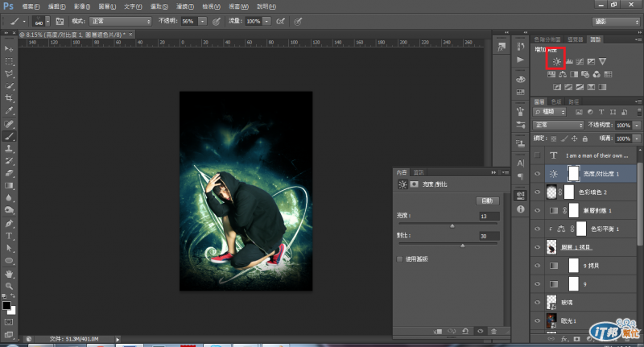This screenshot has width=644, height=347.
Task: Select the Type tool in the toolbox
Action: point(9,236)
